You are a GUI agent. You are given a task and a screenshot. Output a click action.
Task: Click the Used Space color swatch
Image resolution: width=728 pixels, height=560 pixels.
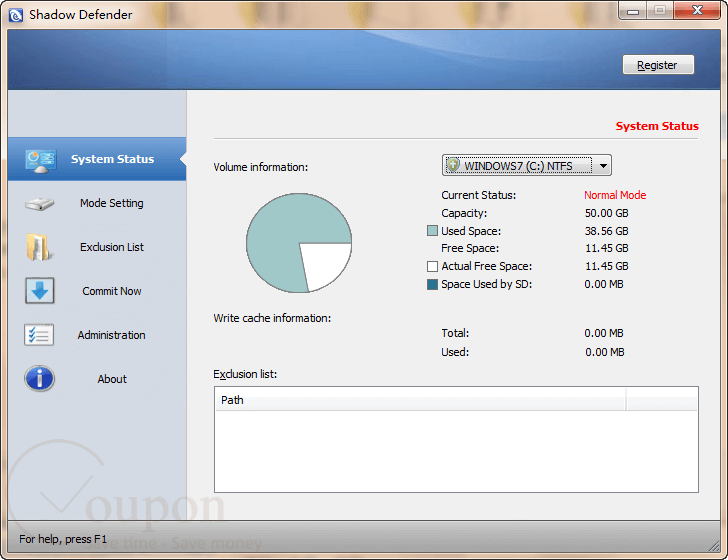(432, 231)
